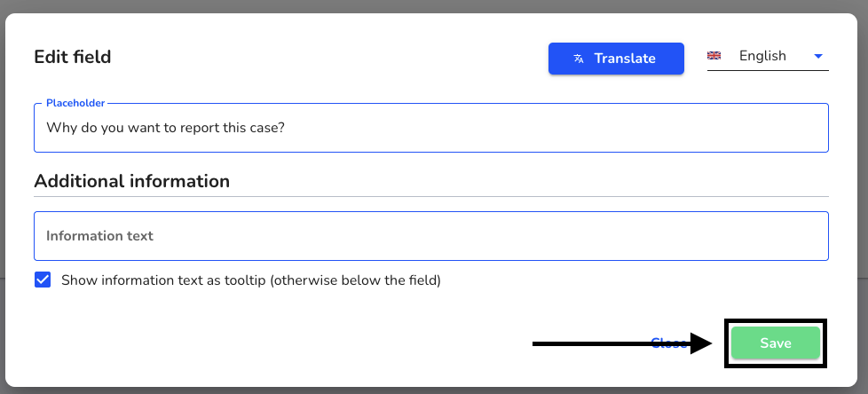The height and width of the screenshot is (394, 868).
Task: Click the white check mark icon in checkbox
Action: 43,280
